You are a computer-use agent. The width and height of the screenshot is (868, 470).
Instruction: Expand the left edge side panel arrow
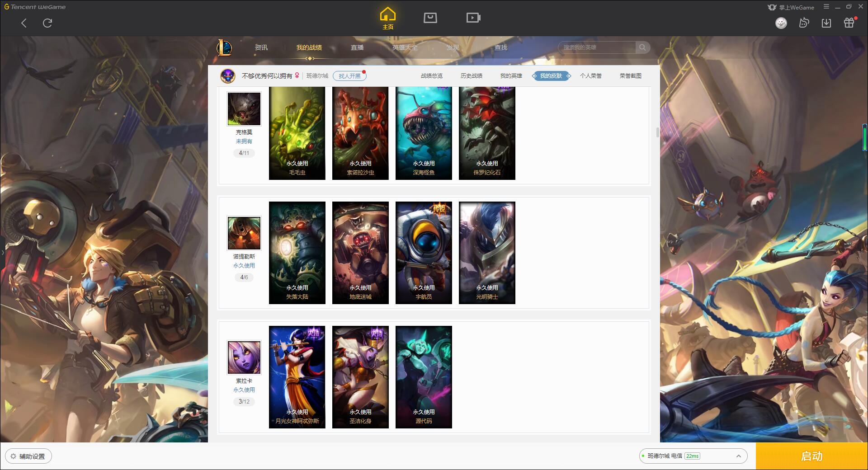2,252
